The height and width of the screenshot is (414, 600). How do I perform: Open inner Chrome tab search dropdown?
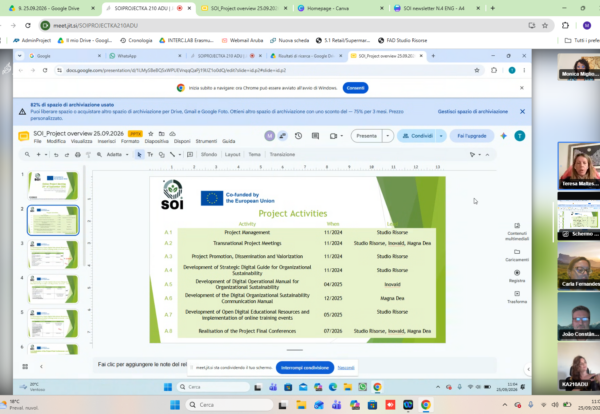tap(20, 56)
